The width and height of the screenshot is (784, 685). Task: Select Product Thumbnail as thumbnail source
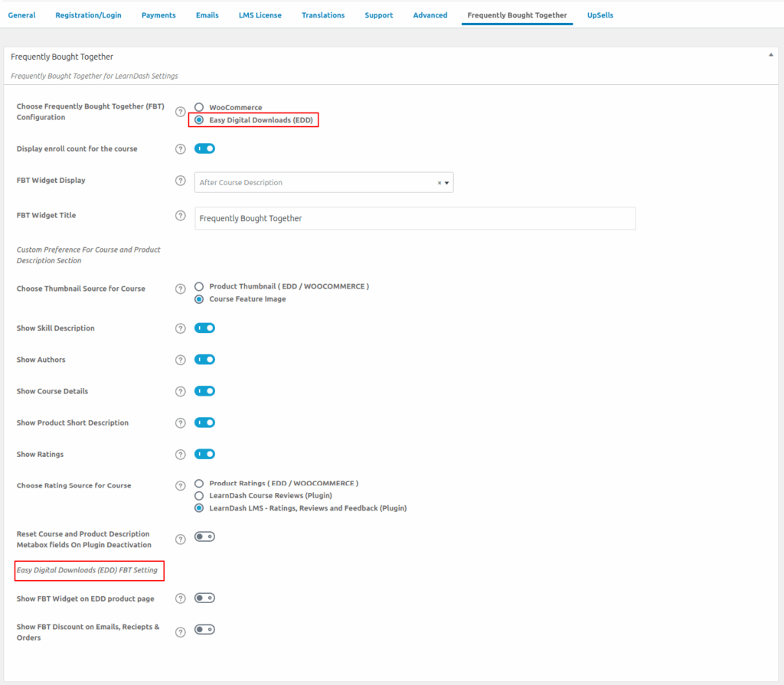(x=199, y=286)
